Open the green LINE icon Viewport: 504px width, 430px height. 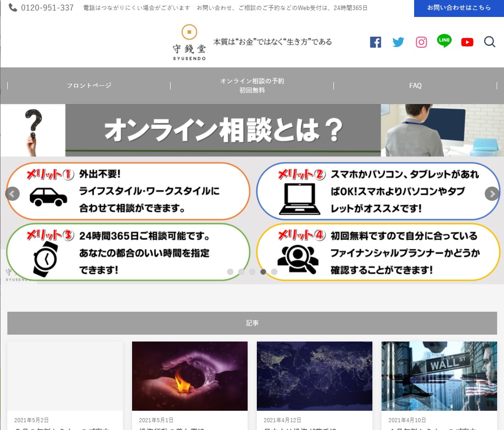pos(444,41)
